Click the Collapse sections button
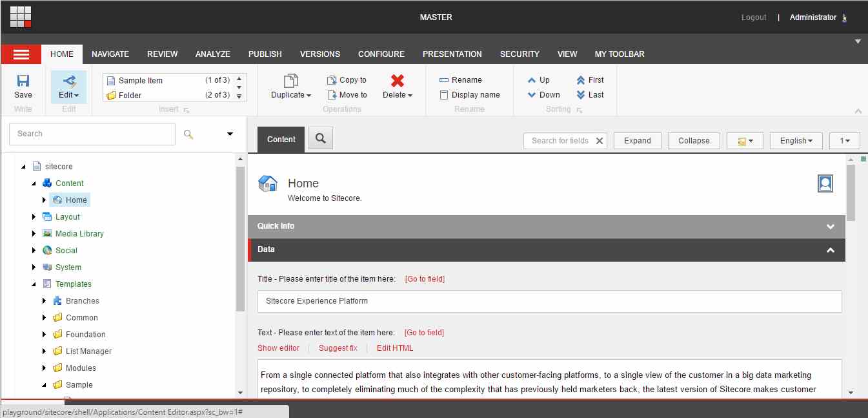 [x=694, y=141]
